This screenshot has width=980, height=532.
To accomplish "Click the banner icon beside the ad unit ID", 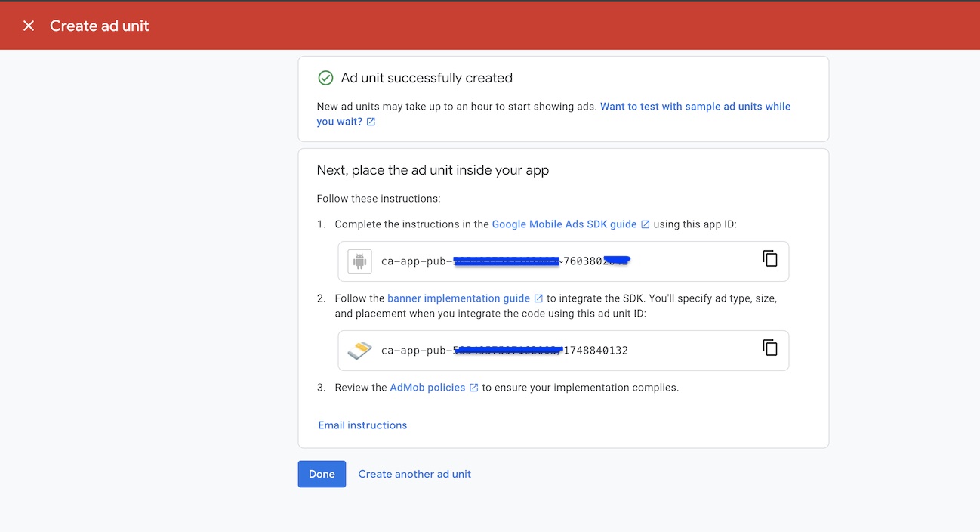I will click(360, 351).
